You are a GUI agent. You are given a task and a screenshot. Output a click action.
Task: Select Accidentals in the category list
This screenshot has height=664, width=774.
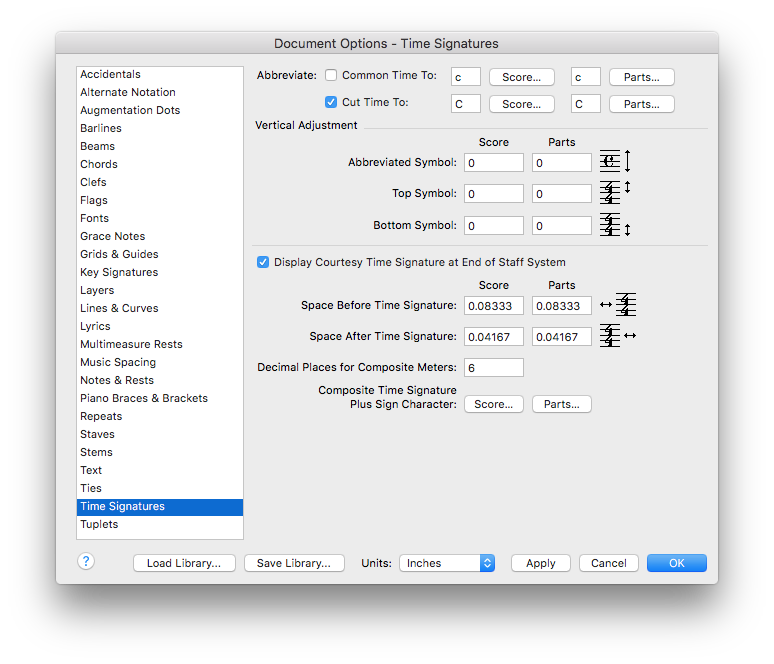[160, 74]
